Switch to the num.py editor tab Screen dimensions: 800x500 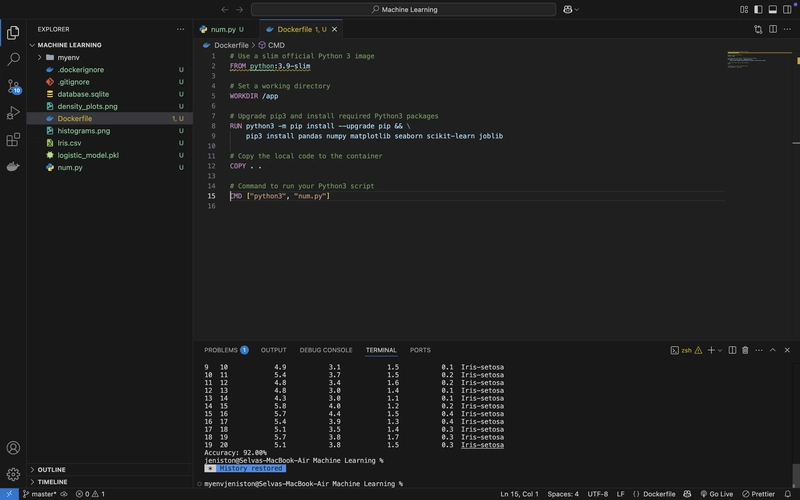222,30
